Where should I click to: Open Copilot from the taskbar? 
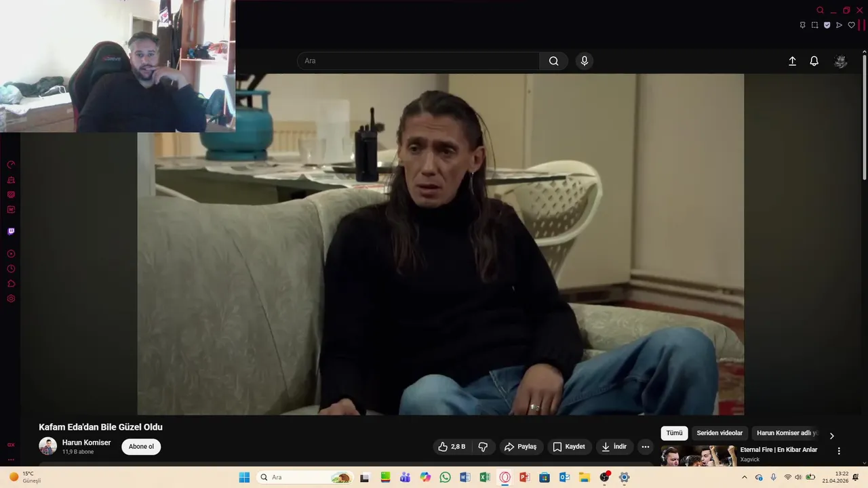coord(425,477)
